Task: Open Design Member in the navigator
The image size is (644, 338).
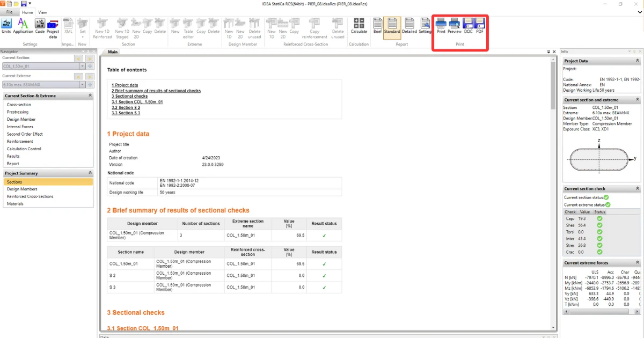Action: pyautogui.click(x=21, y=120)
